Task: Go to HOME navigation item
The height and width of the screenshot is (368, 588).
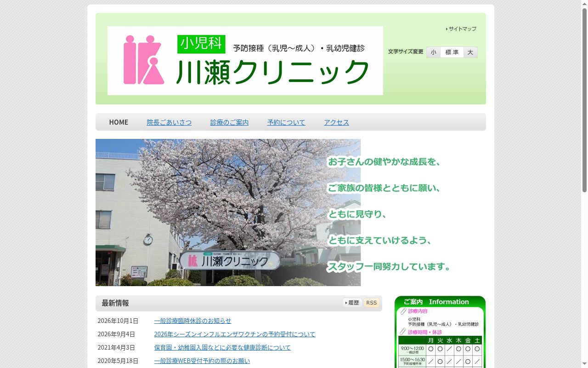Action: click(x=119, y=122)
